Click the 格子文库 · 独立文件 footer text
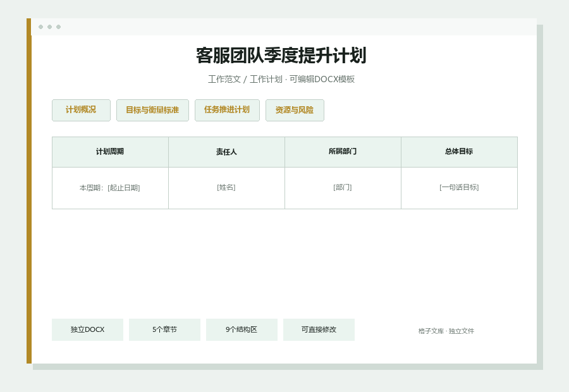The image size is (569, 392). pyautogui.click(x=446, y=331)
